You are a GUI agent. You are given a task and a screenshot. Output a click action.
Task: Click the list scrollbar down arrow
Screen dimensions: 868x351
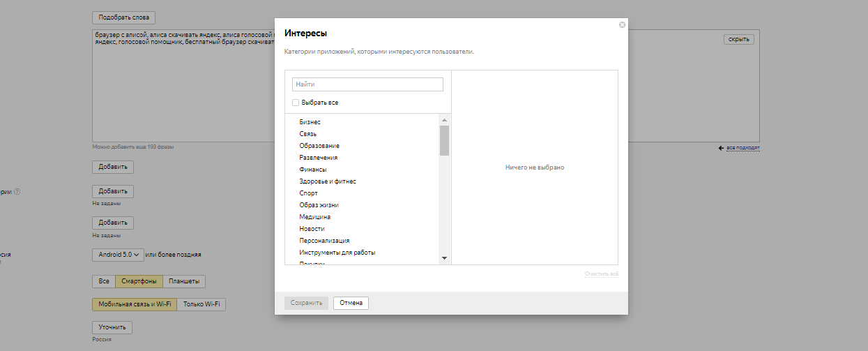444,258
